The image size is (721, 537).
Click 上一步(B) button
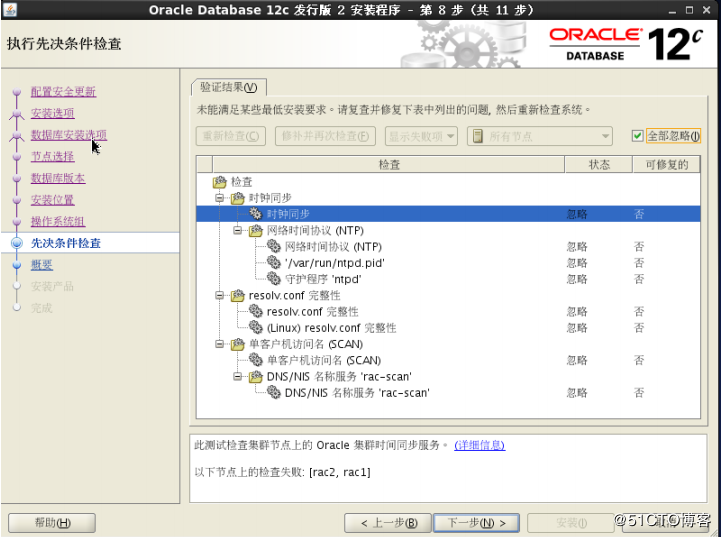(x=388, y=523)
